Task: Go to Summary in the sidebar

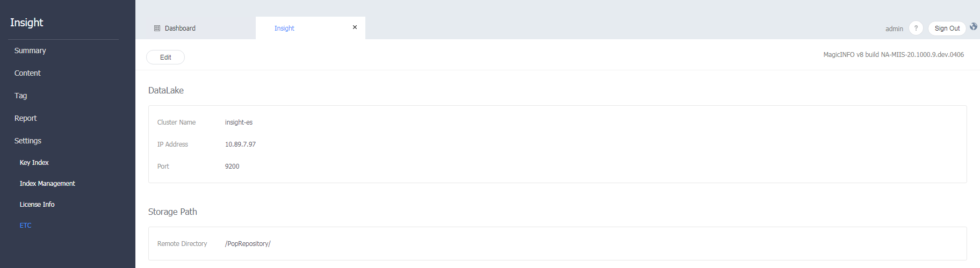Action: pyautogui.click(x=30, y=50)
